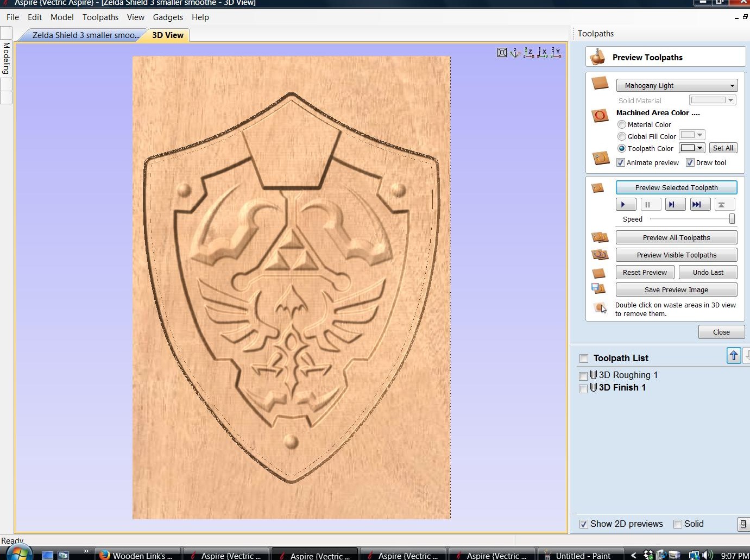Click the Machined Area Color icon
This screenshot has width=750, height=560.
click(x=600, y=115)
